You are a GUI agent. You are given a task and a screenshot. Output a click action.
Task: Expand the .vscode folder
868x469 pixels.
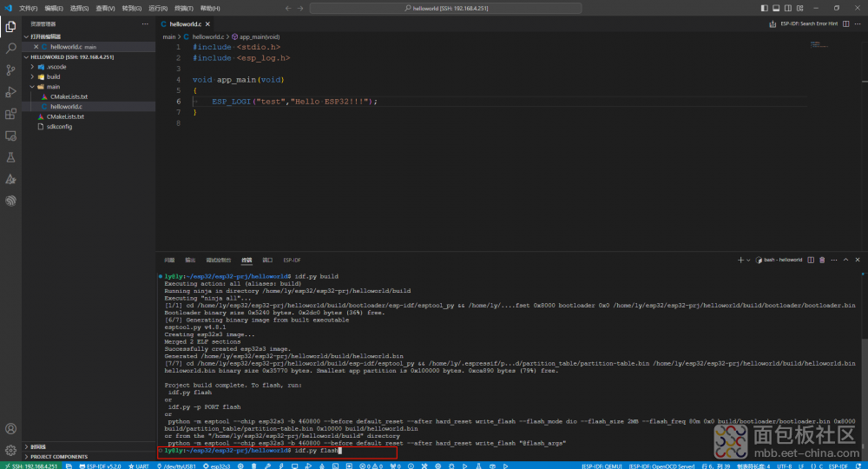(x=56, y=67)
